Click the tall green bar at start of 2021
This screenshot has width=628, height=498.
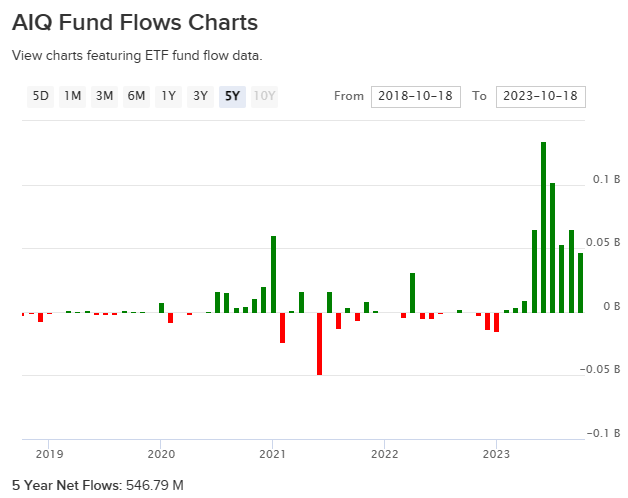pos(274,274)
